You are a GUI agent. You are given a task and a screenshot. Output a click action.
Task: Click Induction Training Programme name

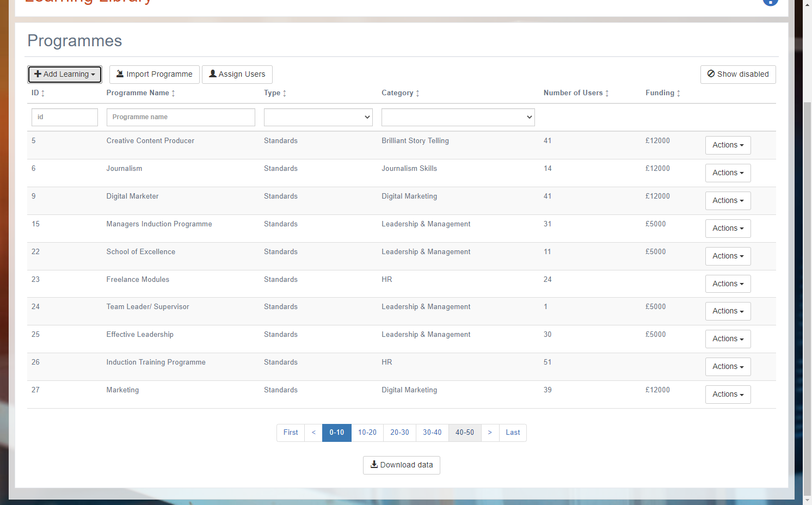coord(156,362)
